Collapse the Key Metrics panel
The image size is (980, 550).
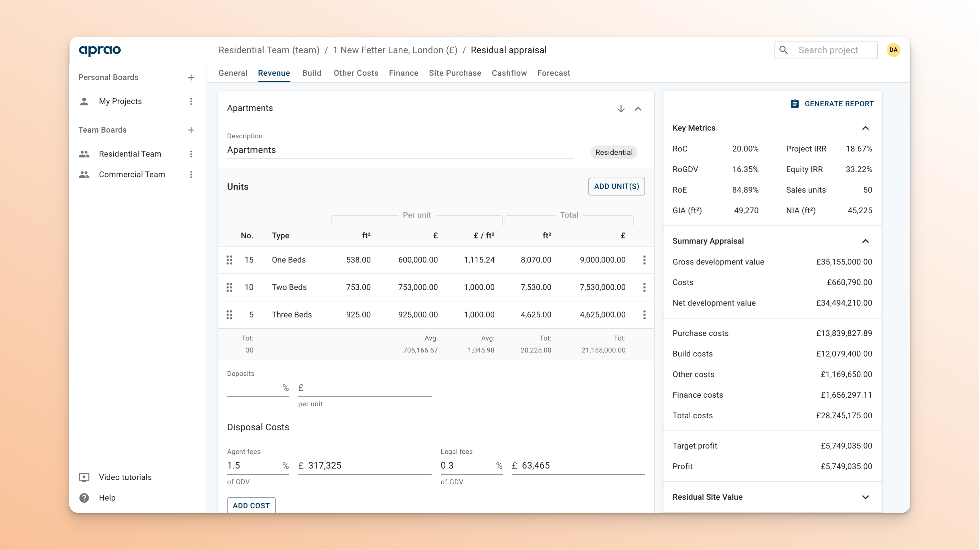866,128
